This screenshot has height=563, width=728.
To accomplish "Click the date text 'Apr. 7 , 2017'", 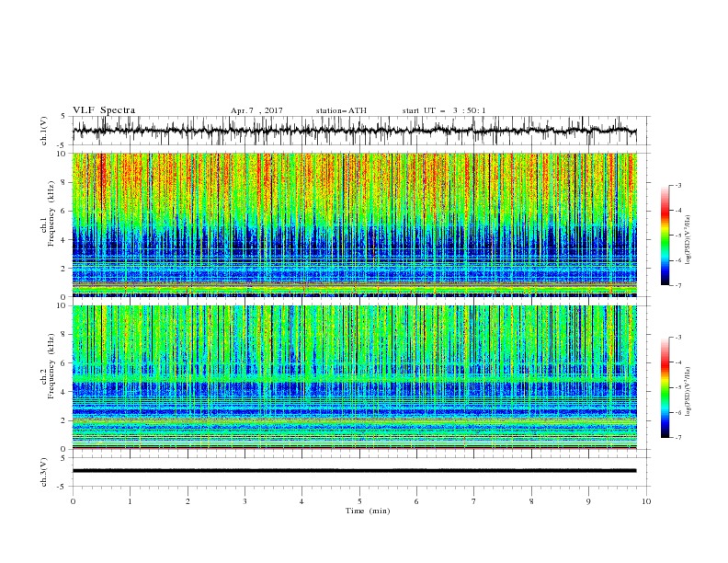I will [256, 110].
